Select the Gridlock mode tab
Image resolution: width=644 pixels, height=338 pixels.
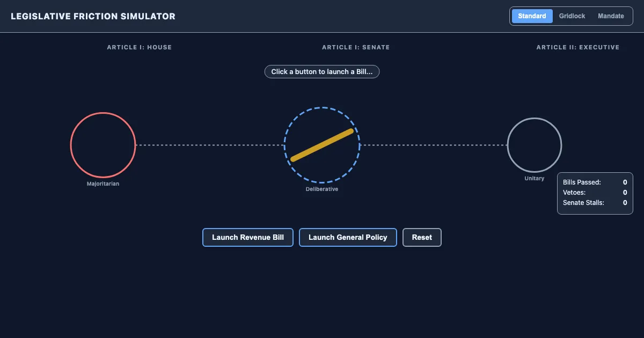572,16
